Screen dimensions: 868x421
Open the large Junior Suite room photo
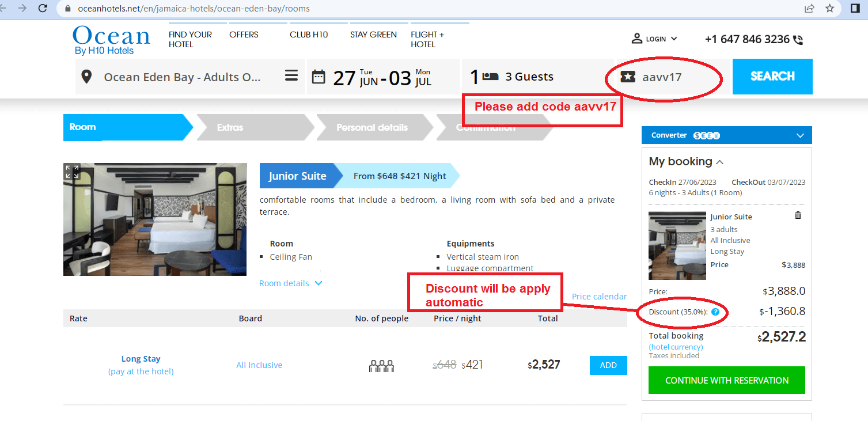pyautogui.click(x=155, y=219)
